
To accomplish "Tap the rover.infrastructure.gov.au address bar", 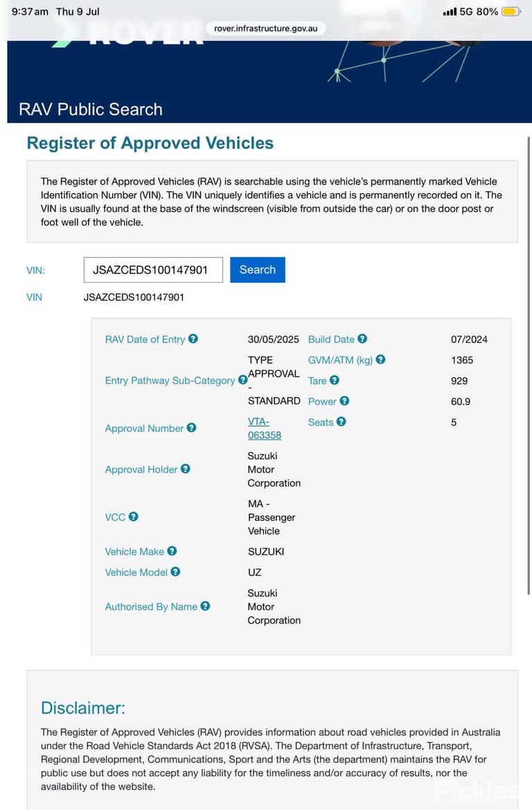I will [x=266, y=28].
